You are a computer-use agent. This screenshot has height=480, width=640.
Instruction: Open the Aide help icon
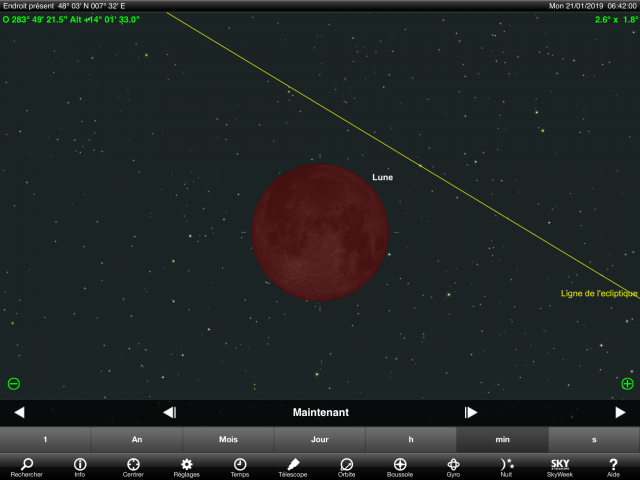tap(613, 467)
